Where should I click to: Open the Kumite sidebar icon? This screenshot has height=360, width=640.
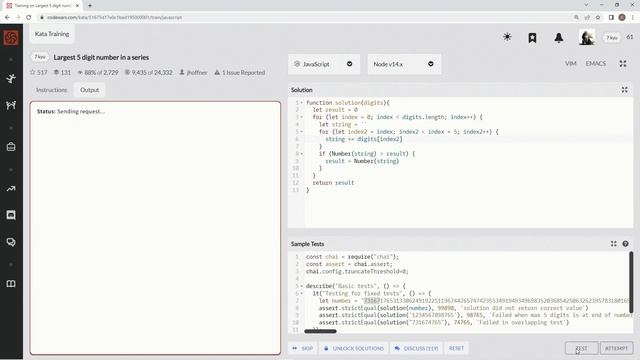11,105
